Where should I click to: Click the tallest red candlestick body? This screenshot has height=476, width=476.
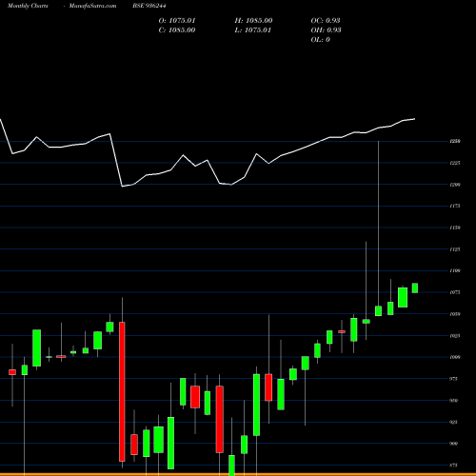[x=122, y=391]
